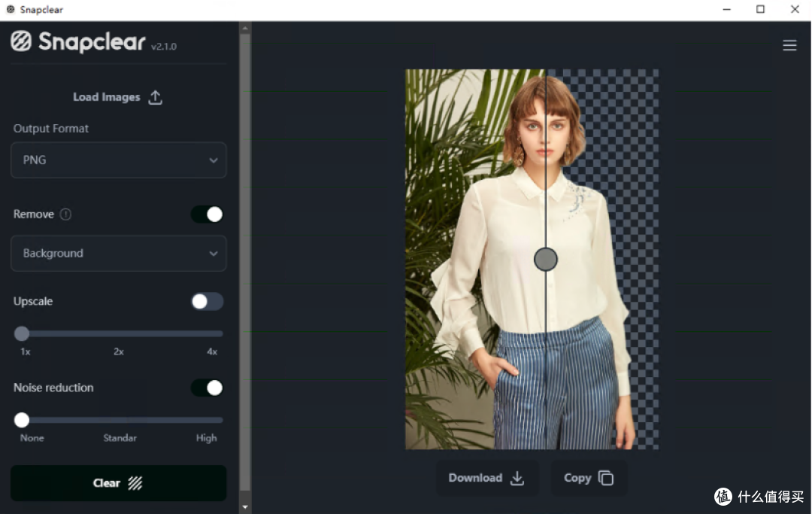Click the preview image of the woman
812x514 pixels.
coord(532,259)
